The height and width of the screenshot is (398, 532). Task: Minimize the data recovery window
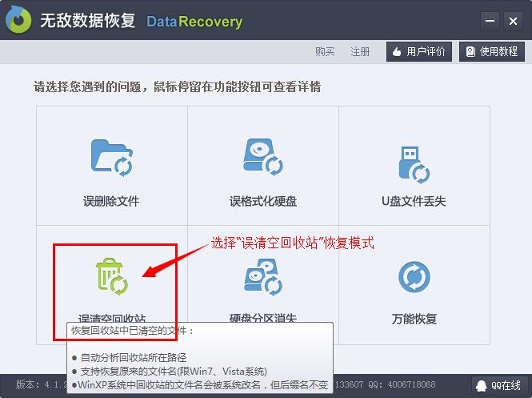[x=490, y=21]
